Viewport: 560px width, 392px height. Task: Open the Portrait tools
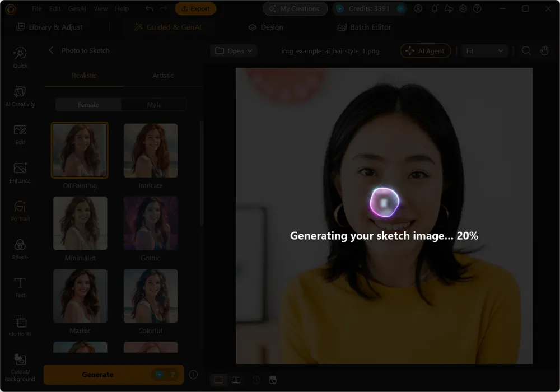pos(20,211)
